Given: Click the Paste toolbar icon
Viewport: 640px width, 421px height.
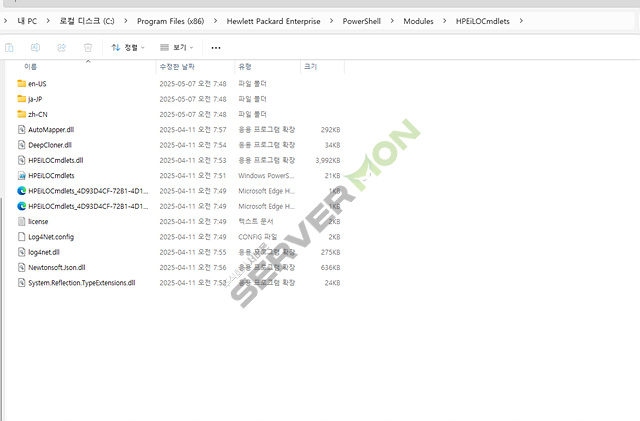Looking at the screenshot, I should (9, 48).
